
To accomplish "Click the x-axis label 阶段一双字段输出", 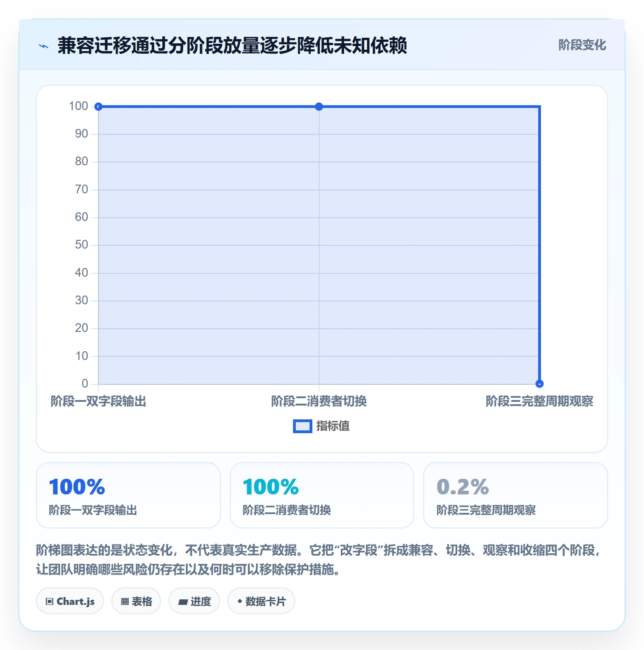I will pos(98,401).
